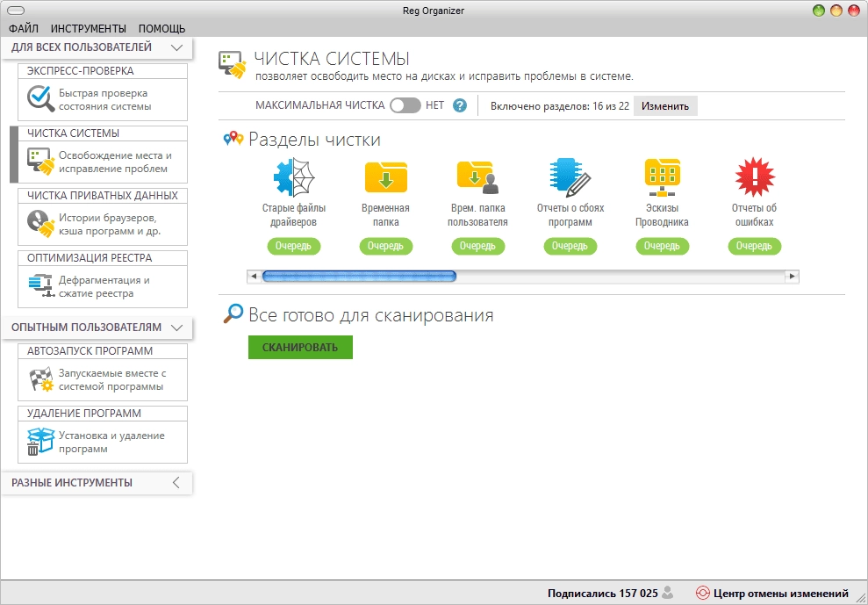Click the Разделы чистки map pins icon

tap(233, 138)
